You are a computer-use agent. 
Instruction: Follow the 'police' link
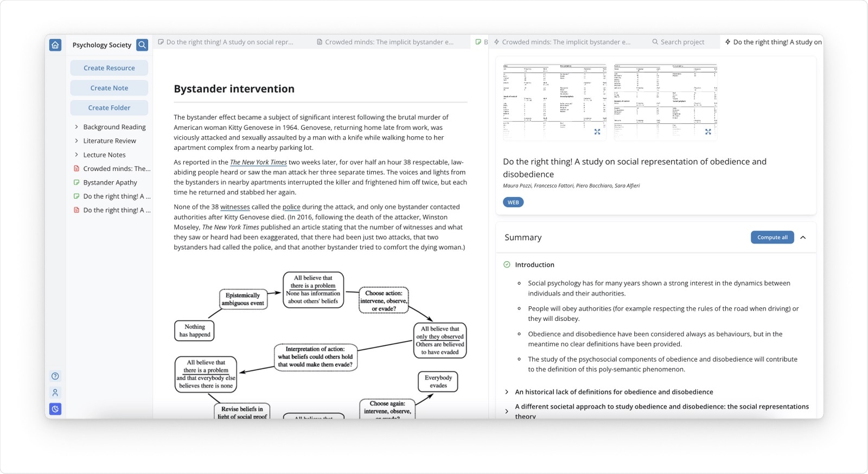(291, 207)
